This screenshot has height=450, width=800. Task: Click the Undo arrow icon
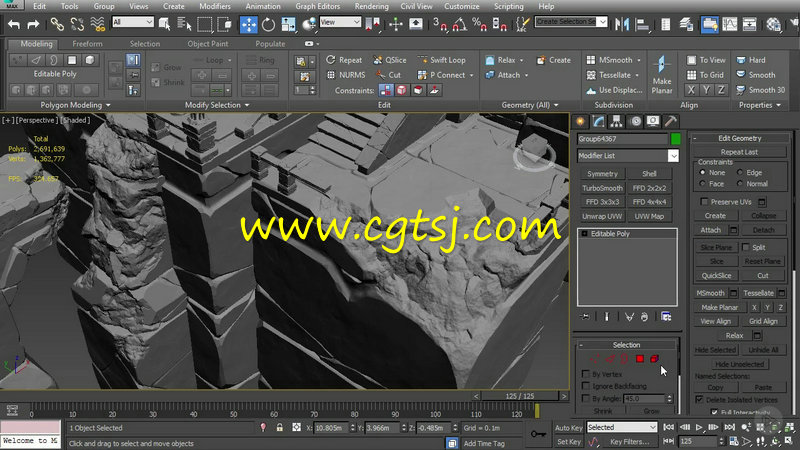point(14,24)
